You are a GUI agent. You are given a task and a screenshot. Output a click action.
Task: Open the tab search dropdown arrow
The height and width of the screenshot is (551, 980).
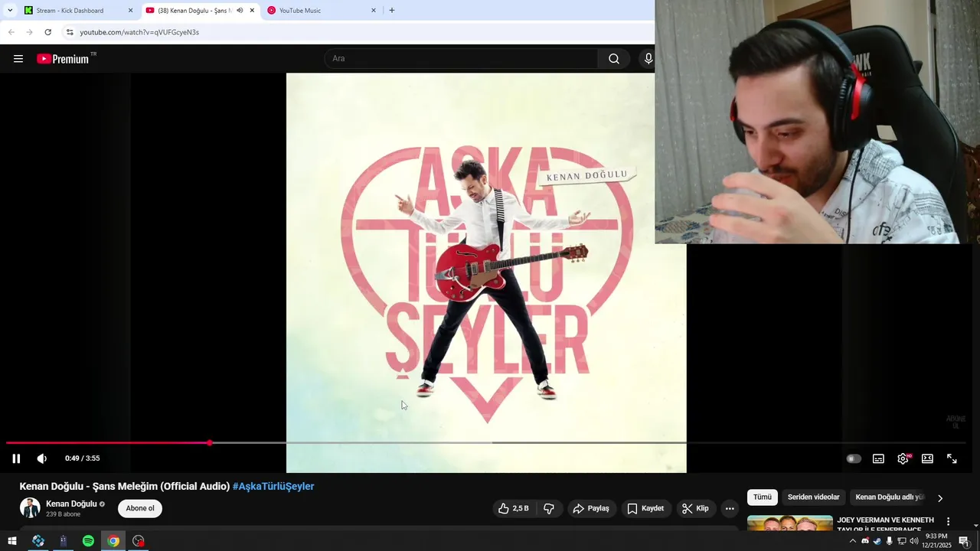coord(10,11)
